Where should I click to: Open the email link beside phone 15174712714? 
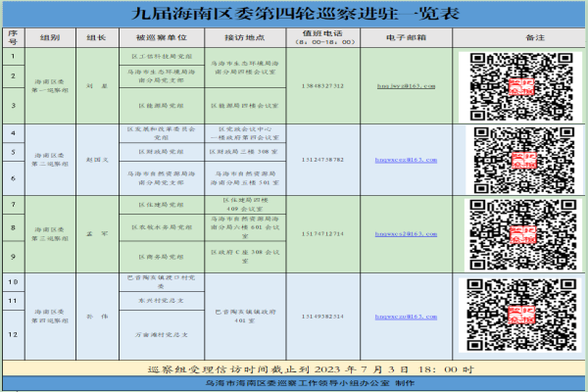406,234
